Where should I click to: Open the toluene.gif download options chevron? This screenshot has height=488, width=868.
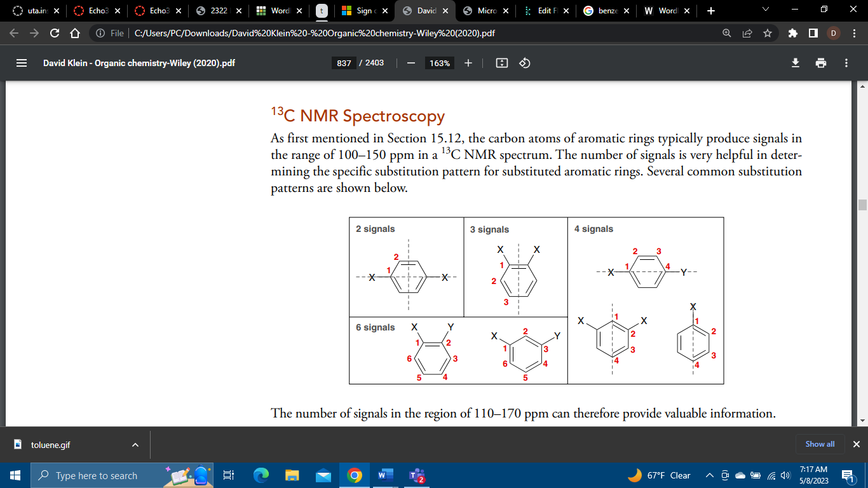(x=135, y=445)
